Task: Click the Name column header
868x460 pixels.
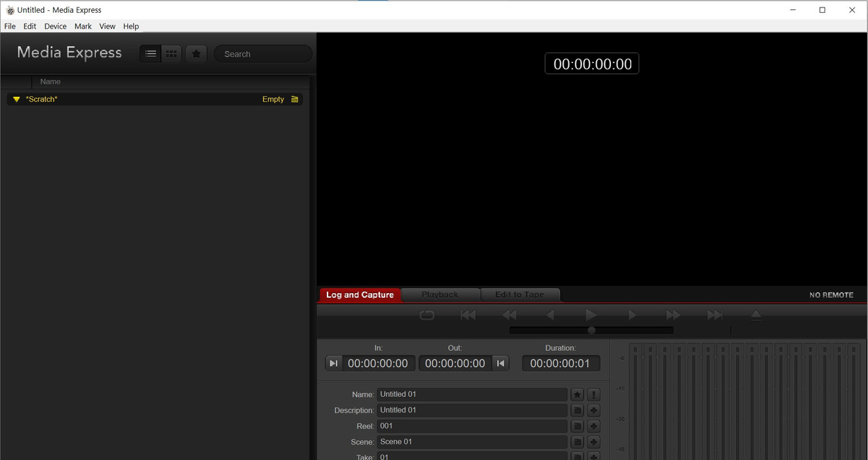Action: tap(50, 81)
